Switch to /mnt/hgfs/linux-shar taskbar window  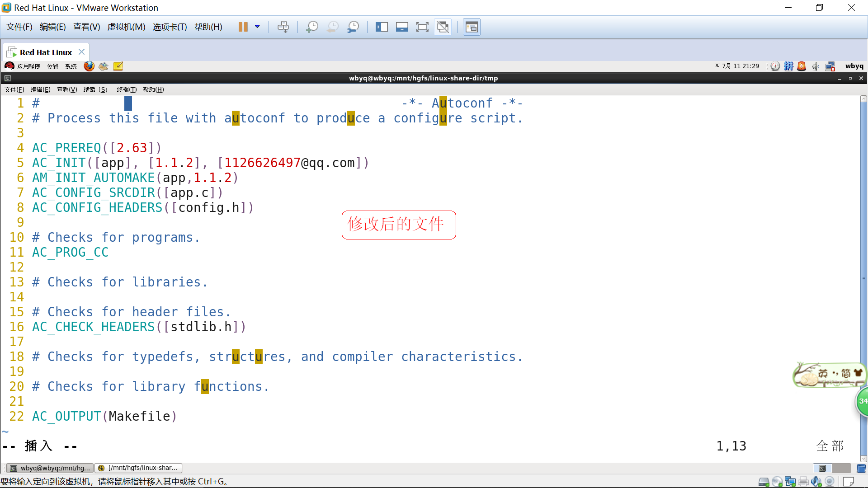138,468
